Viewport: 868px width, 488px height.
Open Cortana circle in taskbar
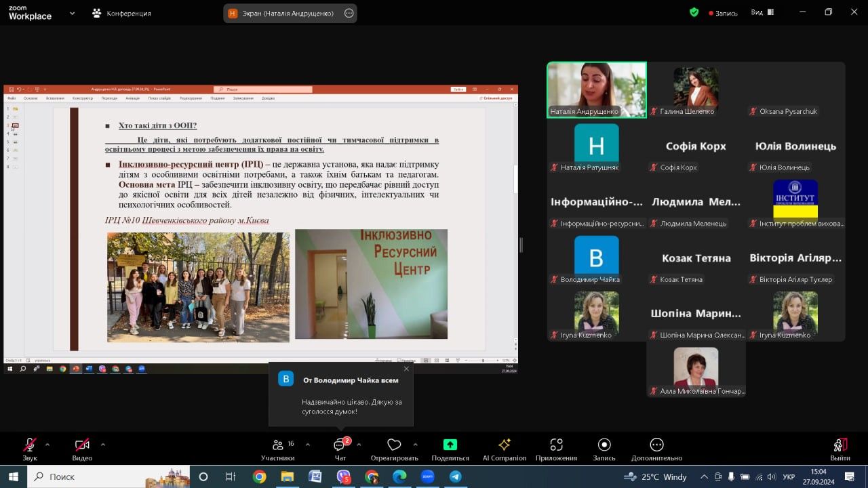coord(203,476)
